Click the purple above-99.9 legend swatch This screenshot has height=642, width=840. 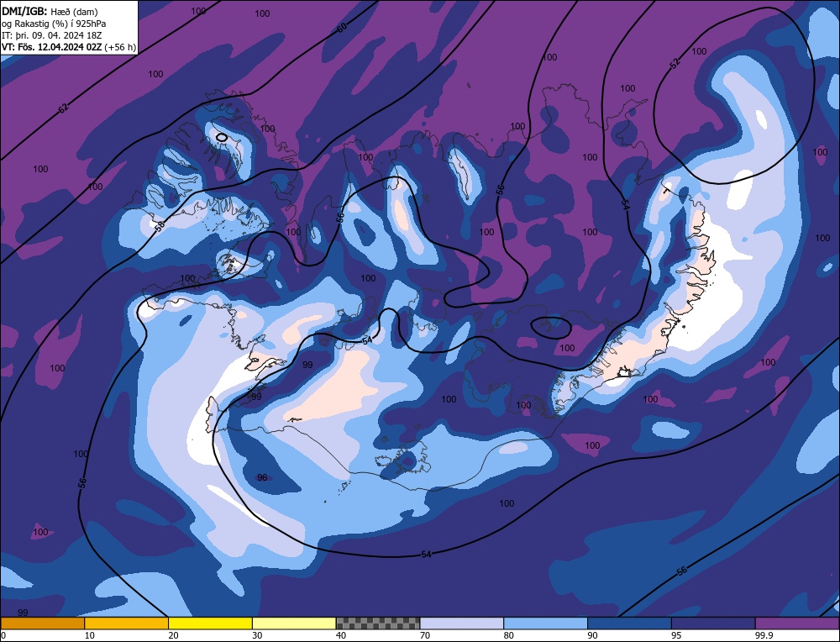pos(798,624)
